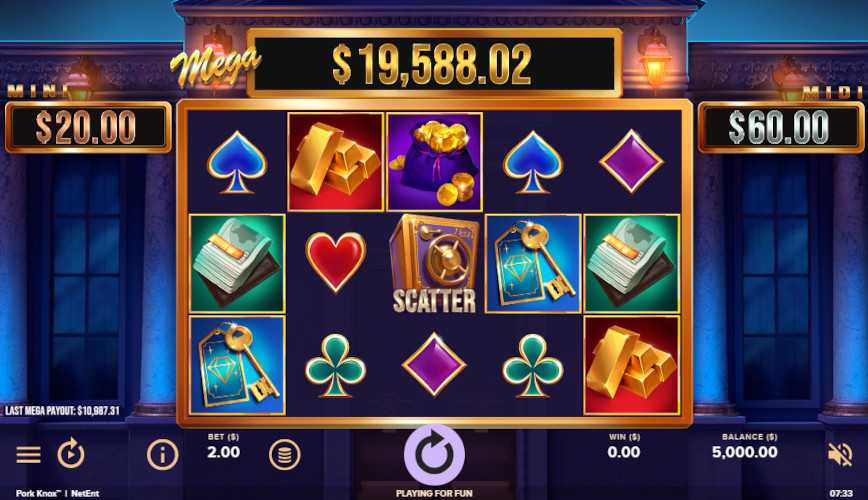The height and width of the screenshot is (500, 868).
Task: Click the Midi jackpot $60.00 panel
Action: point(779,127)
